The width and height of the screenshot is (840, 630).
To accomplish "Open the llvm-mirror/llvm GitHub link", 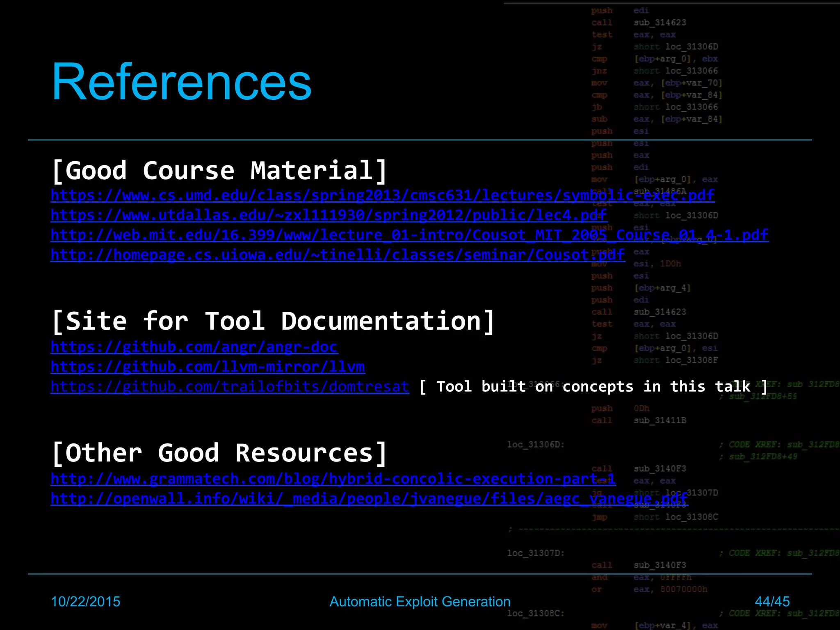I will tap(208, 367).
